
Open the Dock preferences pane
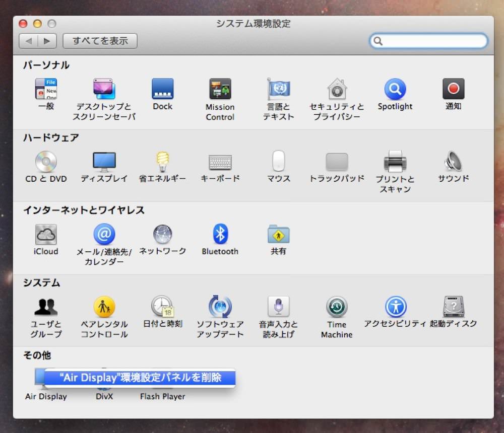(x=163, y=89)
